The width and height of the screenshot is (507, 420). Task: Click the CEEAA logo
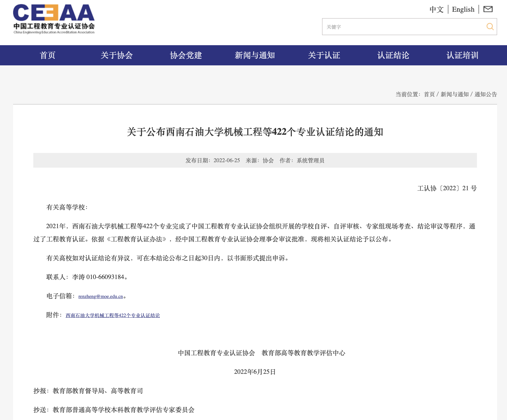coord(54,19)
